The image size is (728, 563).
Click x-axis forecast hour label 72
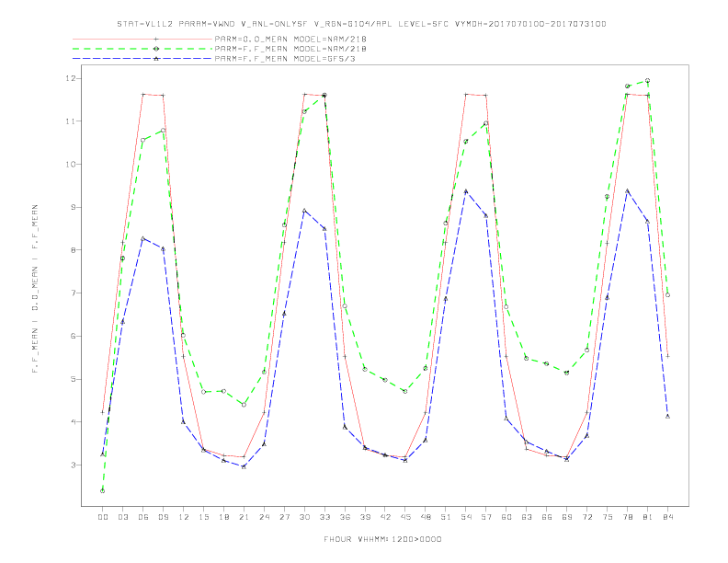(x=586, y=517)
